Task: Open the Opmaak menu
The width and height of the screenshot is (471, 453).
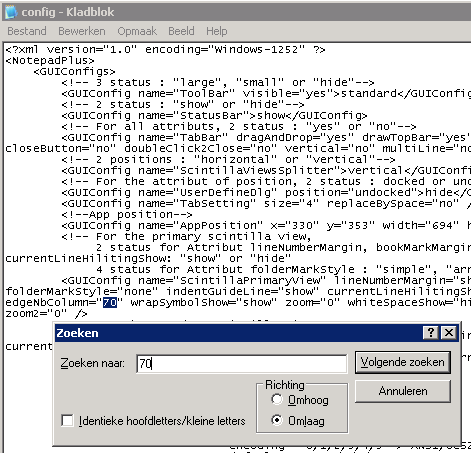Action: [x=137, y=31]
